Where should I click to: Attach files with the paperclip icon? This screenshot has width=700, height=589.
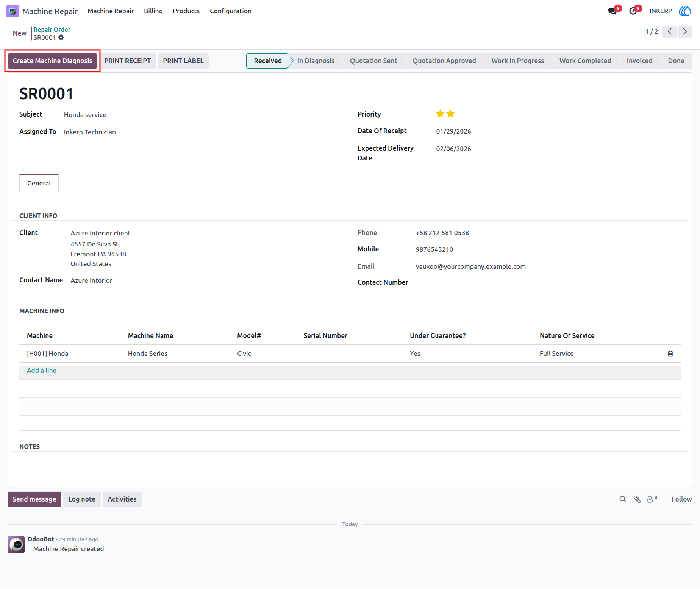[637, 499]
